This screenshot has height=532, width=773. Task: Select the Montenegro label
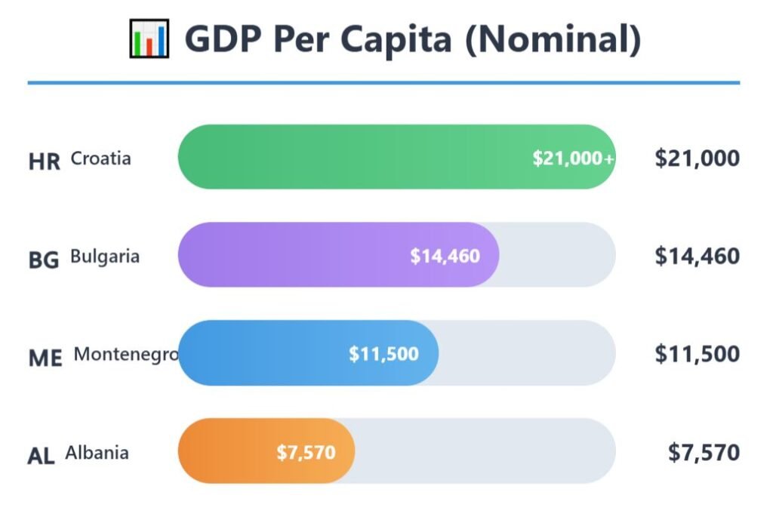point(126,354)
